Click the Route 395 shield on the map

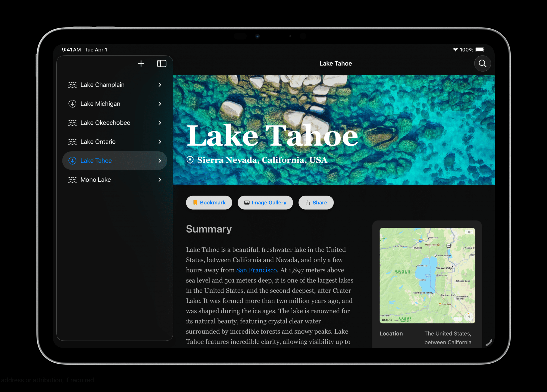tap(448, 246)
